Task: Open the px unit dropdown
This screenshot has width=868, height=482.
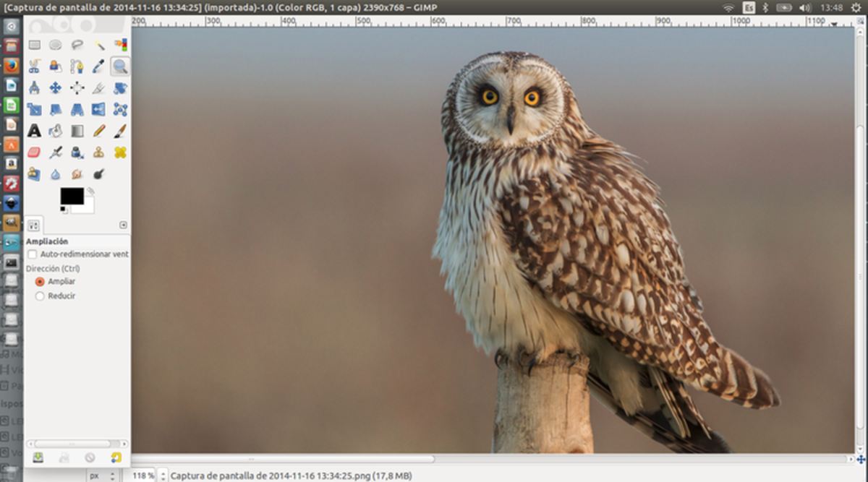Action: tap(103, 475)
